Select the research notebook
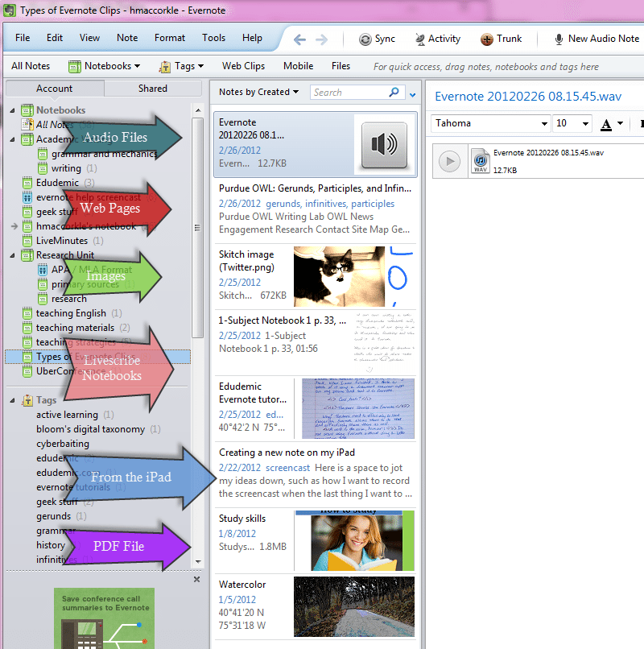The width and height of the screenshot is (644, 649). point(68,299)
